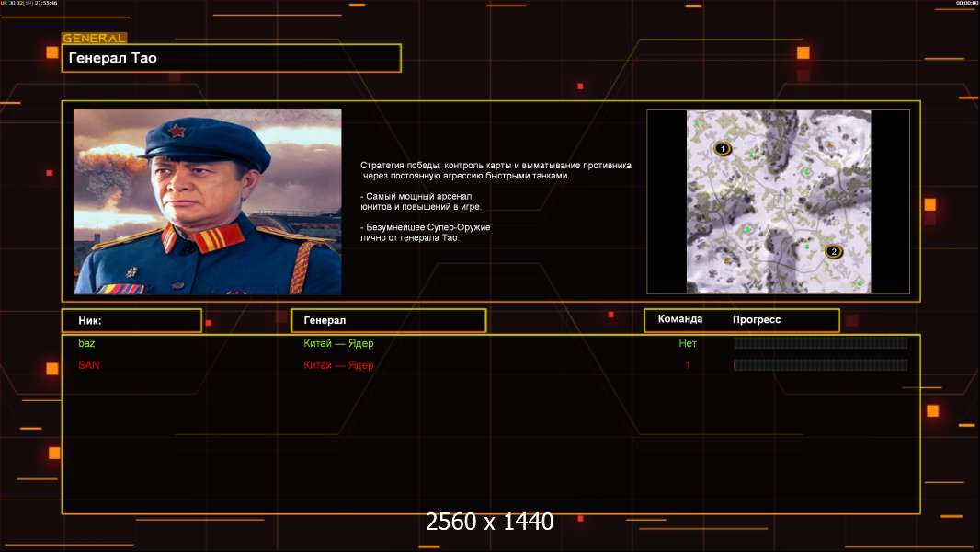The image size is (980, 552).
Task: Click the 'Стратегия победы' description line
Action: click(x=496, y=171)
